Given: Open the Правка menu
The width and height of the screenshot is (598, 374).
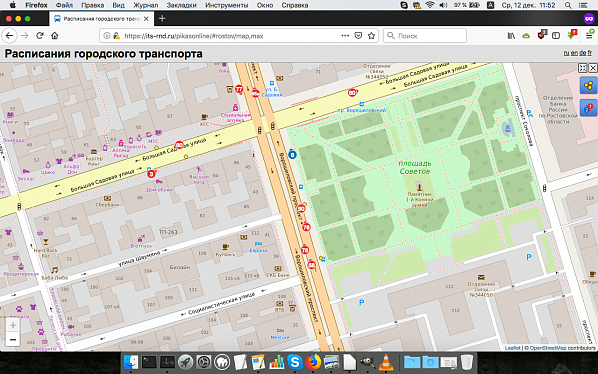Looking at the screenshot, I should 93,5.
